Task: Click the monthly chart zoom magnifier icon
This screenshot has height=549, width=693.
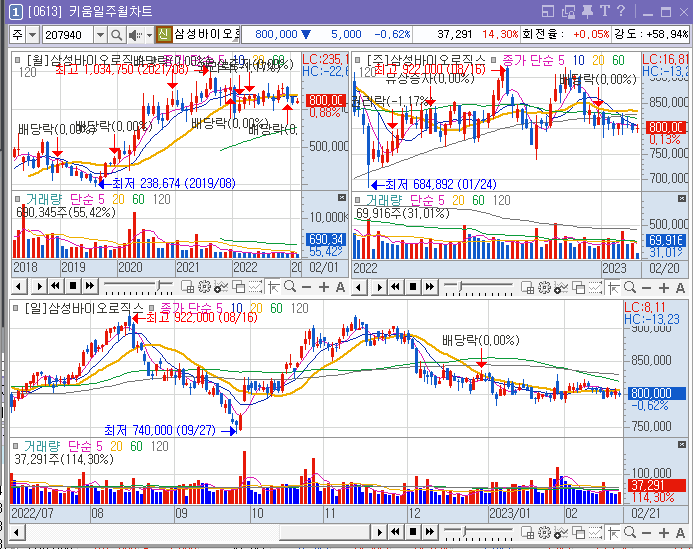Action: (290, 287)
